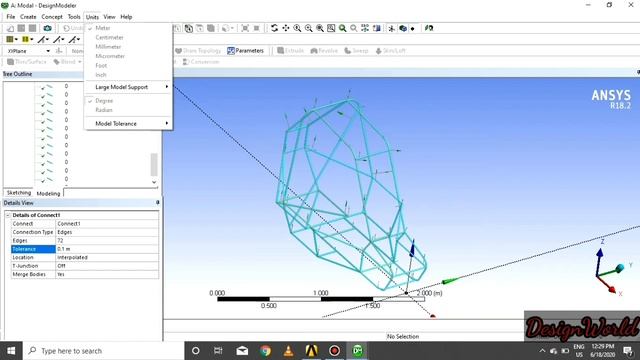The image size is (640, 360).
Task: Open the first selection filter dropdown arrow
Action: coord(16,40)
